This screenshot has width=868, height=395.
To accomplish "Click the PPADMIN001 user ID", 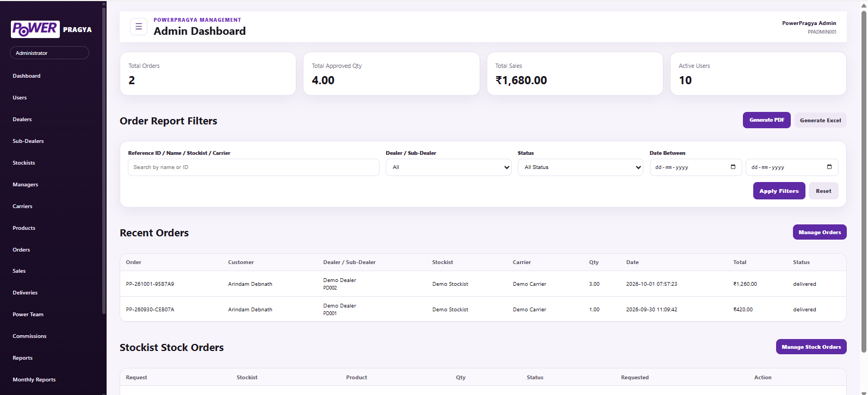I will point(822,32).
